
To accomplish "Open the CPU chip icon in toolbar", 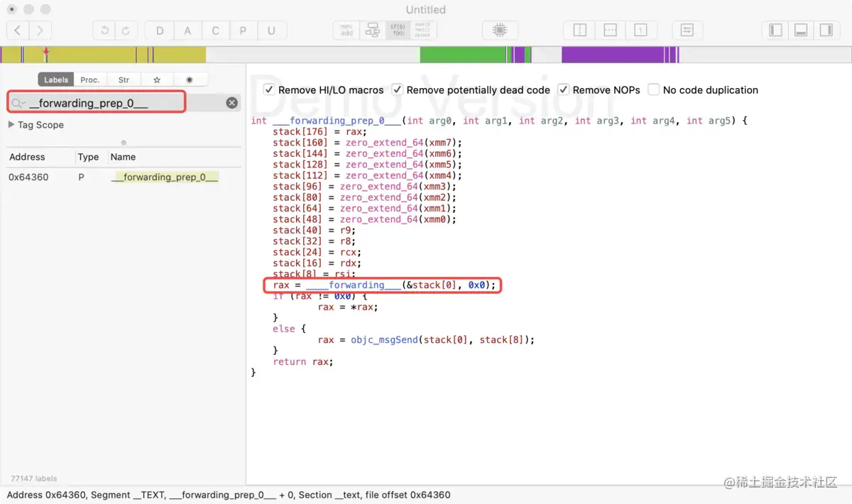I will (x=500, y=31).
